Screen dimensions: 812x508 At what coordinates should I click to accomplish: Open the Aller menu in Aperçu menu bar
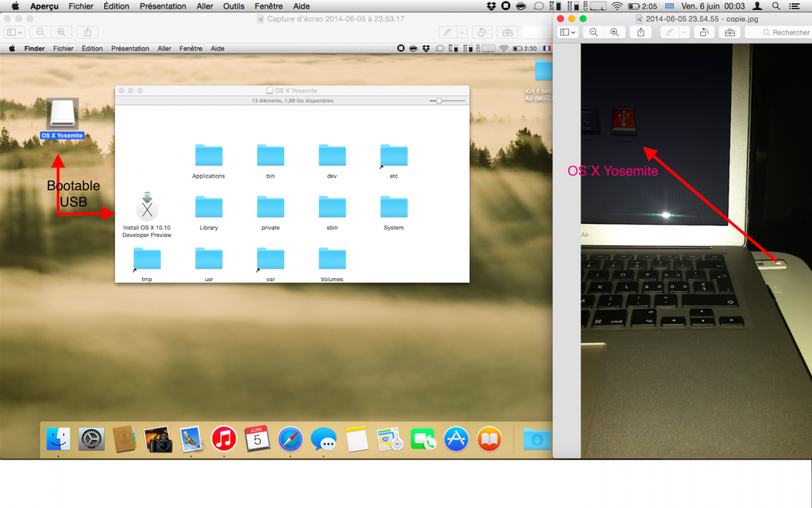205,6
